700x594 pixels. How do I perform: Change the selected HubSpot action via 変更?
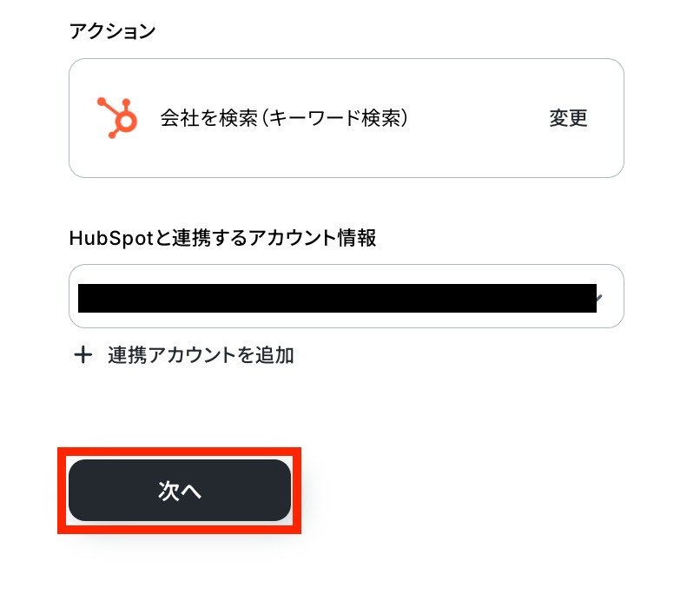tap(568, 118)
